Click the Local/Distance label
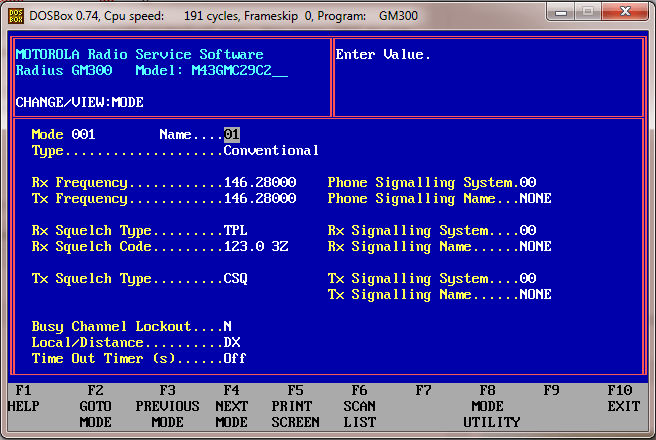The height and width of the screenshot is (440, 656). coord(87,343)
